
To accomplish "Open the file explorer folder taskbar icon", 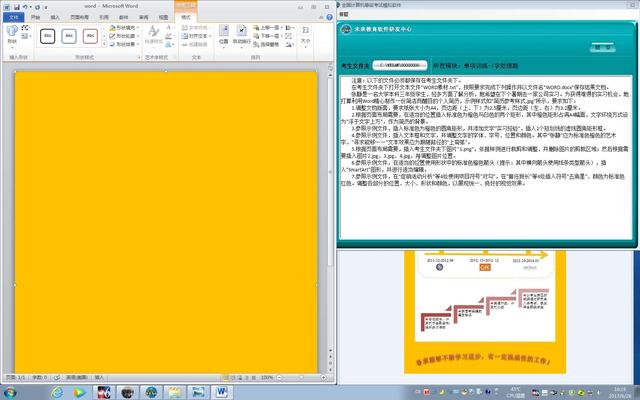I will (175, 393).
